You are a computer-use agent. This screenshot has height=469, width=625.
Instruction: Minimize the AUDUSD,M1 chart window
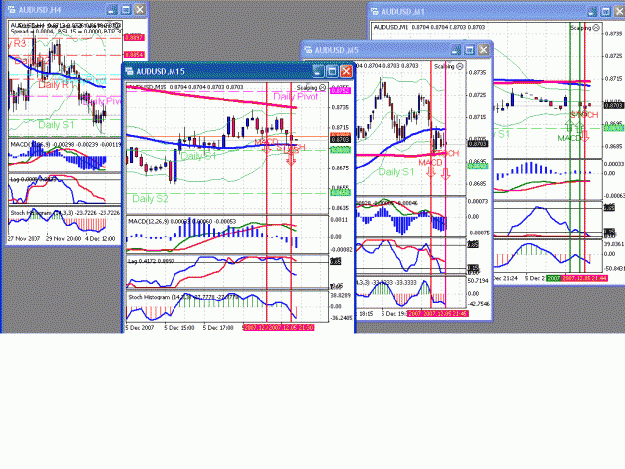click(592, 12)
